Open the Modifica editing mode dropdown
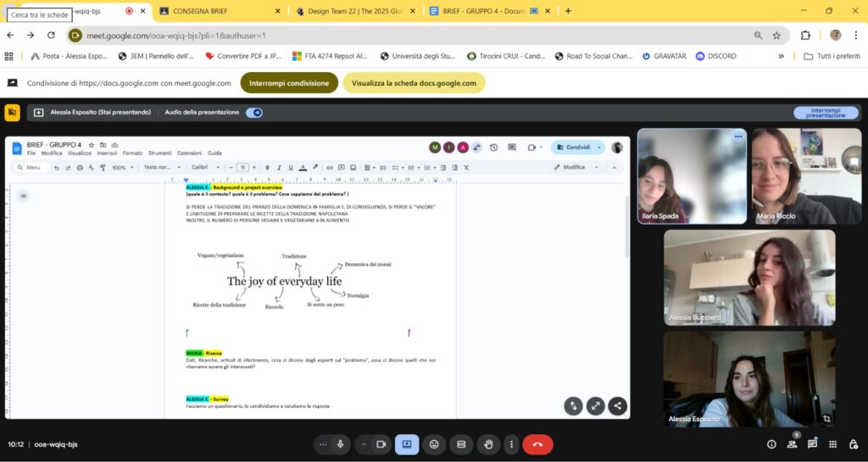This screenshot has height=462, width=868. pyautogui.click(x=579, y=168)
